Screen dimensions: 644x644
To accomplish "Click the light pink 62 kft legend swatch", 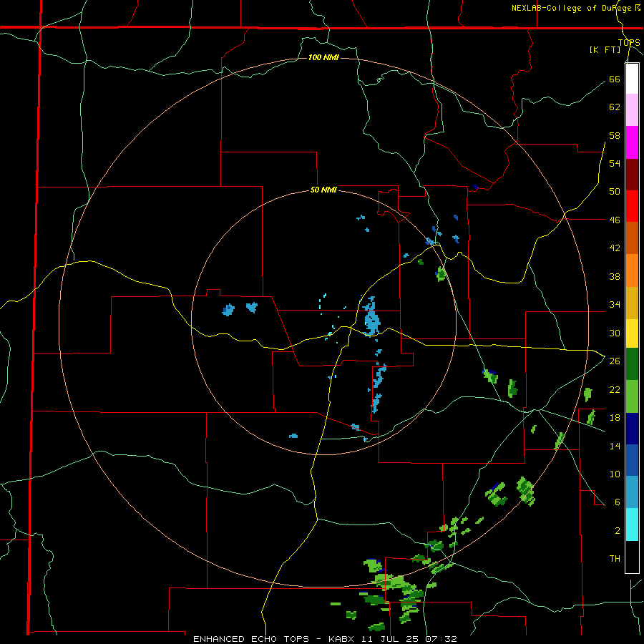I will pos(632,110).
